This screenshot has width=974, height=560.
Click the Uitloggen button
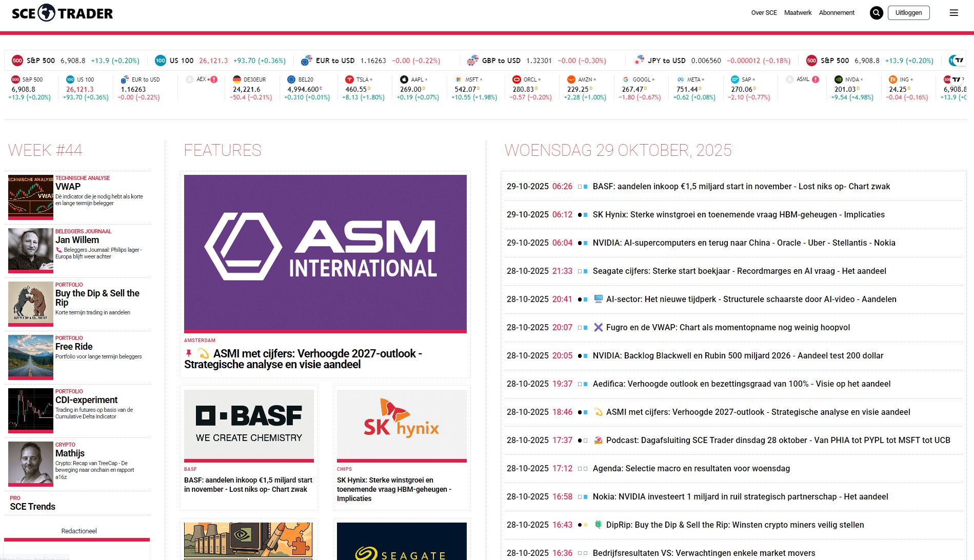pyautogui.click(x=908, y=13)
